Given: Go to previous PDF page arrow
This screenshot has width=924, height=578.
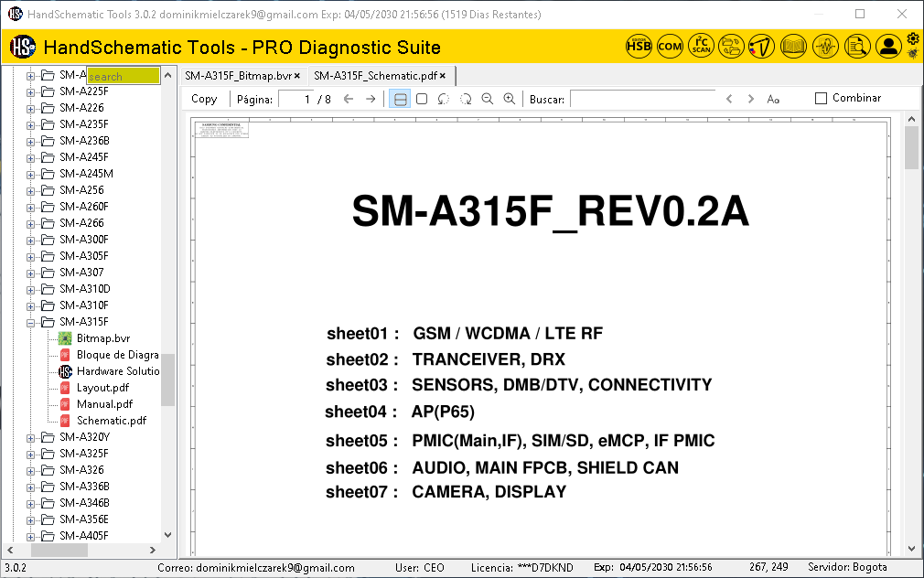Looking at the screenshot, I should pos(349,99).
